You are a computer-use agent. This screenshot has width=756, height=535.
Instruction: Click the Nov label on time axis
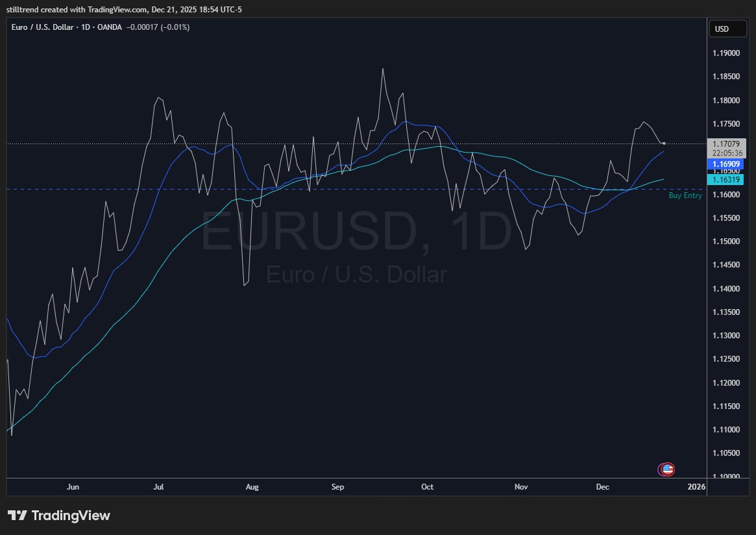(x=521, y=487)
